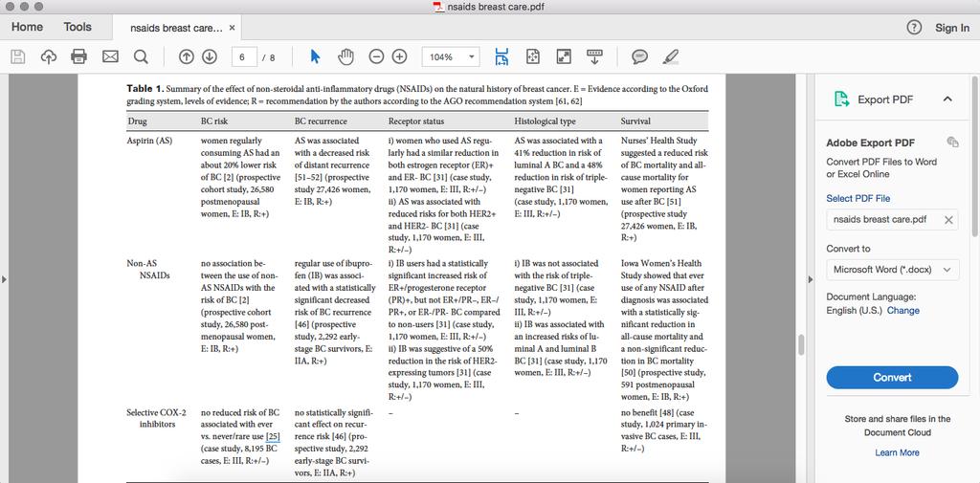
Task: Add a comment with speech bubble icon
Action: point(639,56)
